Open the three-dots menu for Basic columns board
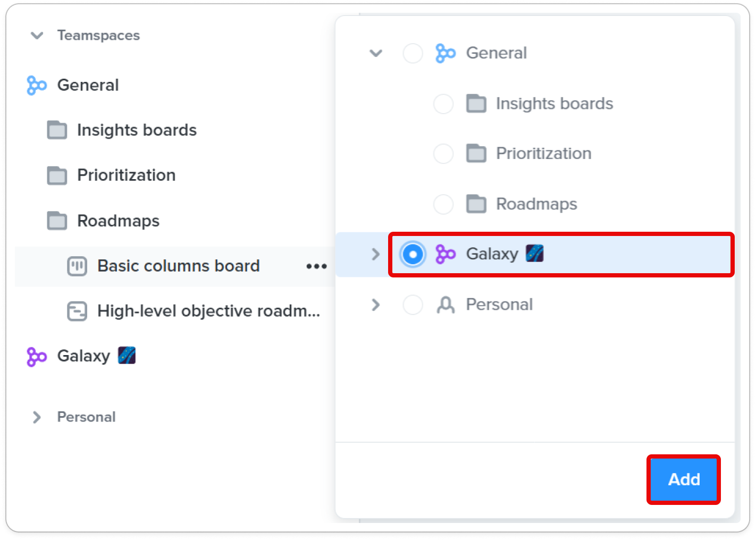 316,266
